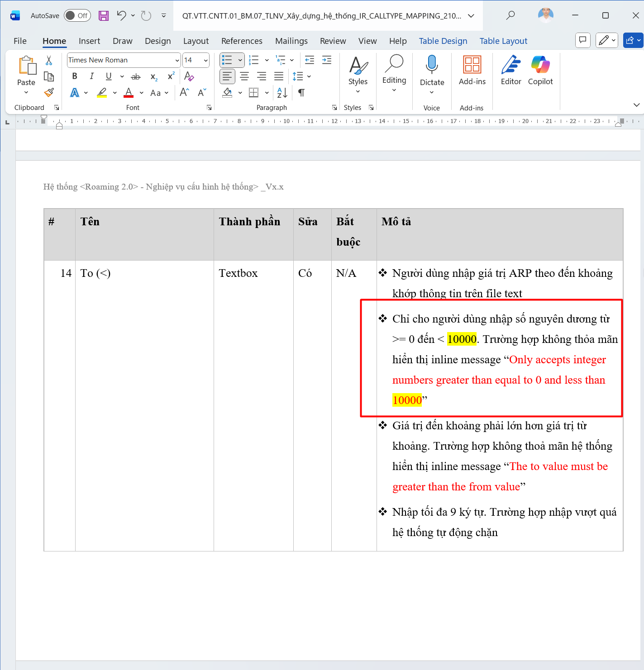Click the Cut scissors icon
644x670 pixels.
49,61
